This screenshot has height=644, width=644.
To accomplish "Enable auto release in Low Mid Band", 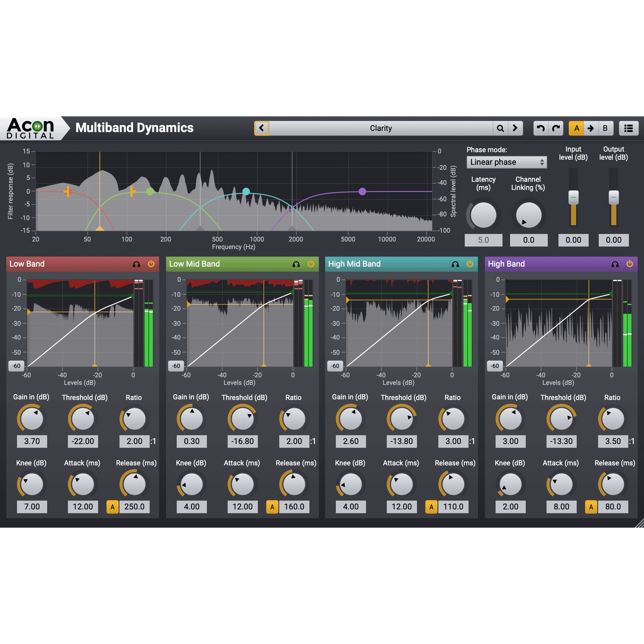I will pyautogui.click(x=272, y=506).
